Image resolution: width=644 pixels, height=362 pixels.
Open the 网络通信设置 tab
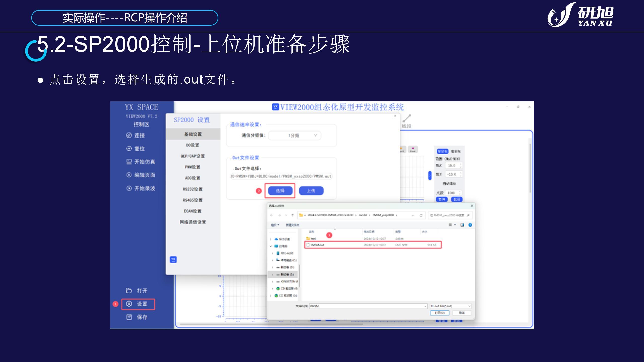click(193, 222)
